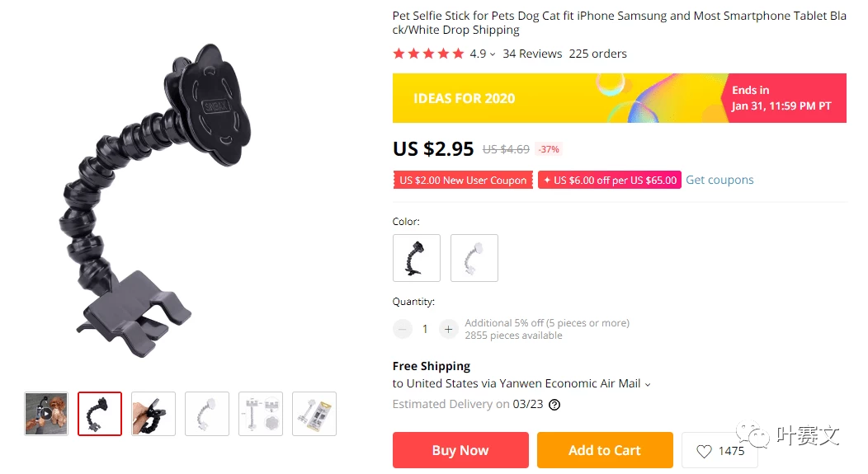Open the Get coupons link
Viewport: 868px width, 474px height.
pyautogui.click(x=719, y=180)
